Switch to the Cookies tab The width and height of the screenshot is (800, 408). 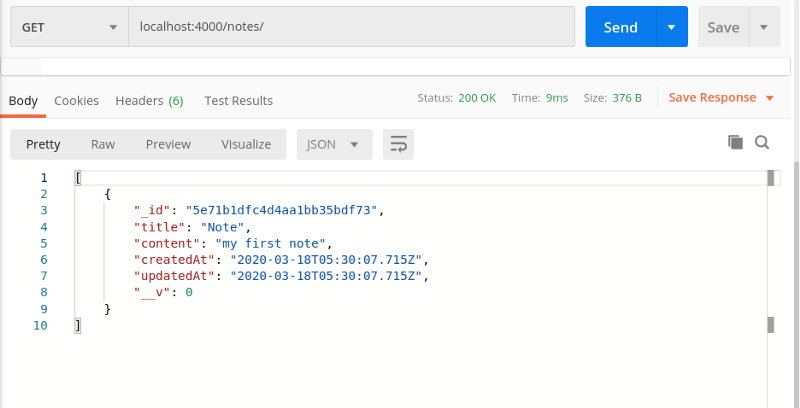[76, 100]
